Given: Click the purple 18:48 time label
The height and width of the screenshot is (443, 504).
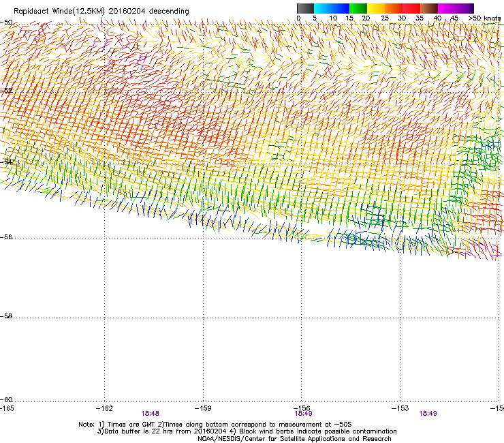Looking at the screenshot, I should 150,414.
